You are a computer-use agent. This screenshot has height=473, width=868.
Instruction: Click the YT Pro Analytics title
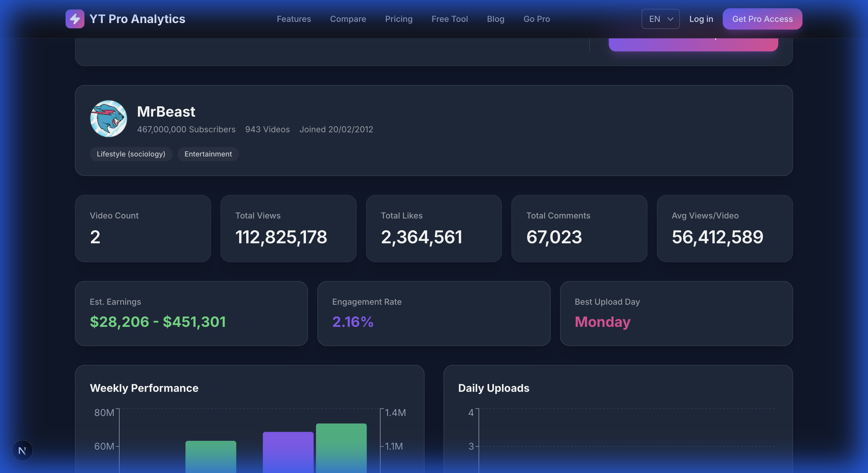137,19
